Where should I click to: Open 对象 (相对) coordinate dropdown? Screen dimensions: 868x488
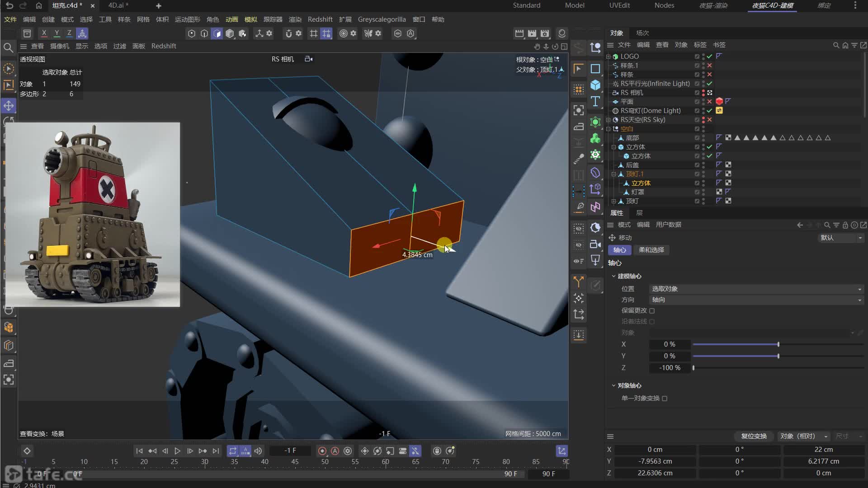(804, 436)
